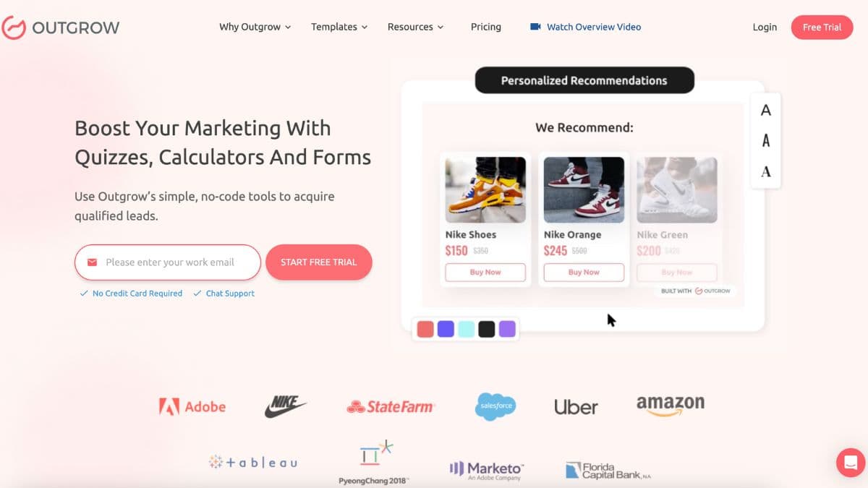
Task: Select the bottom font style A icon
Action: pyautogui.click(x=766, y=171)
